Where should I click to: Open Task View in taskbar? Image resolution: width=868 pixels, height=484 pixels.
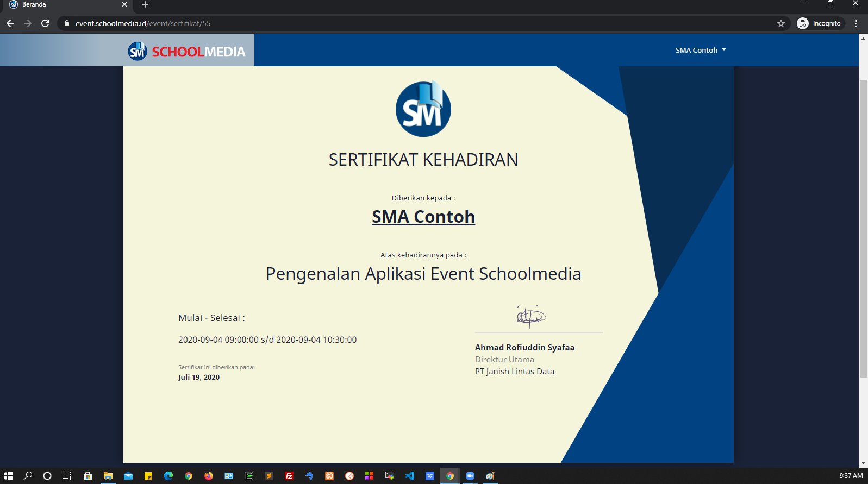[67, 476]
